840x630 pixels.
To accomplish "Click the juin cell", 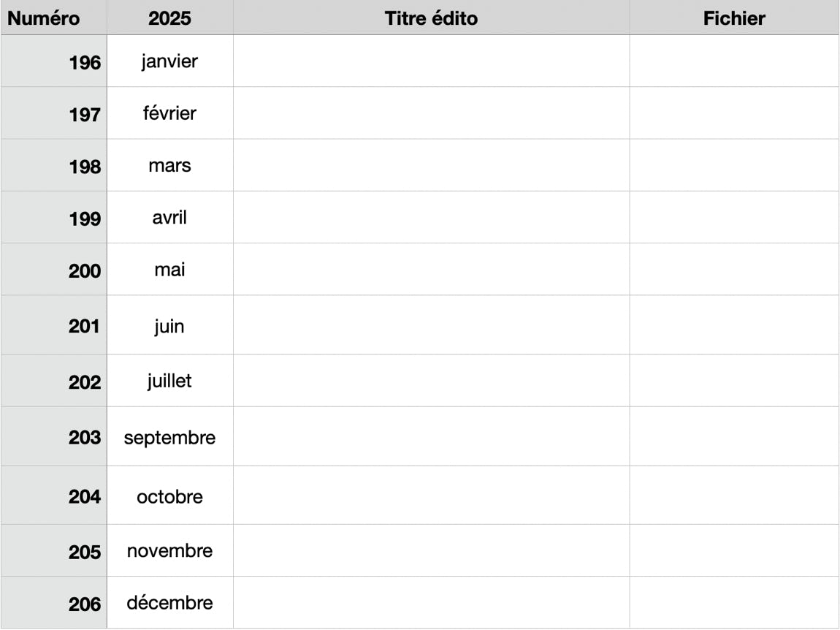I will pyautogui.click(x=169, y=325).
